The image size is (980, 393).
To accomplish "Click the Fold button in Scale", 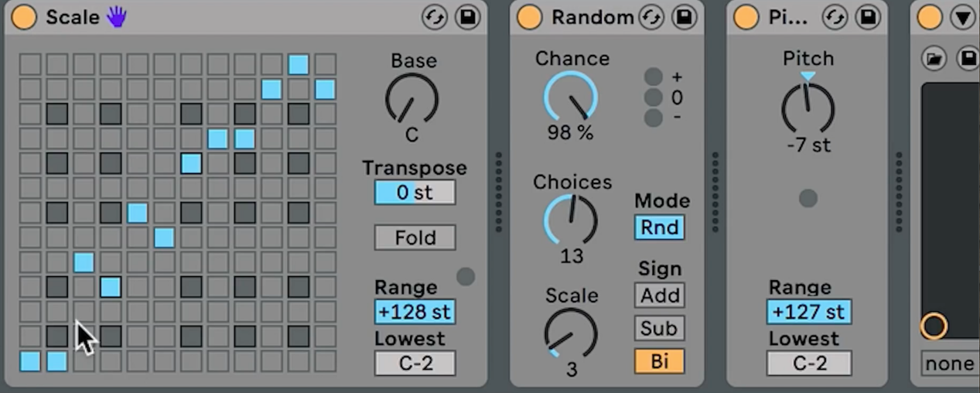I will coord(415,238).
